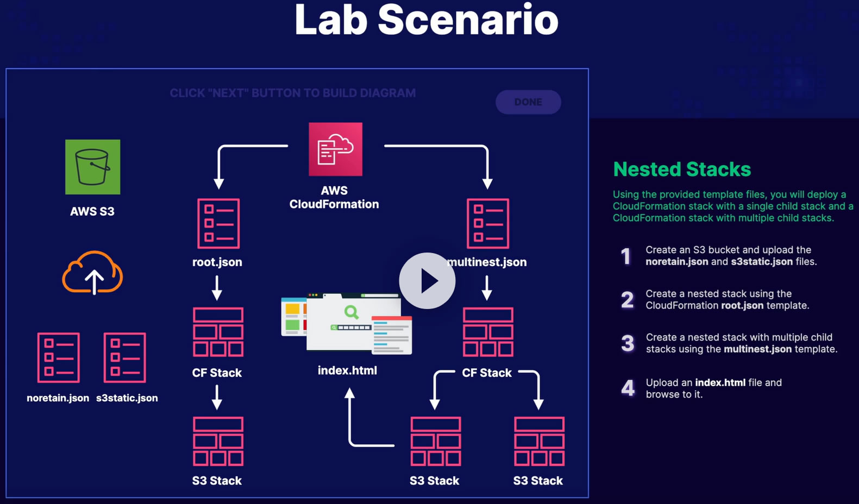Viewport: 859px width, 504px height.
Task: Click the S3 Stack icon under root.json's CF Stack
Action: pos(218,441)
